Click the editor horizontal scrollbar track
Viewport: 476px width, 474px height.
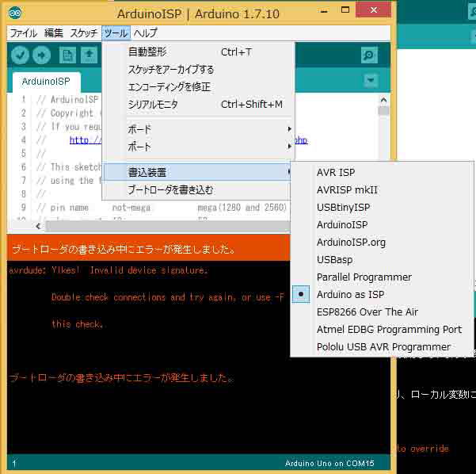167,226
